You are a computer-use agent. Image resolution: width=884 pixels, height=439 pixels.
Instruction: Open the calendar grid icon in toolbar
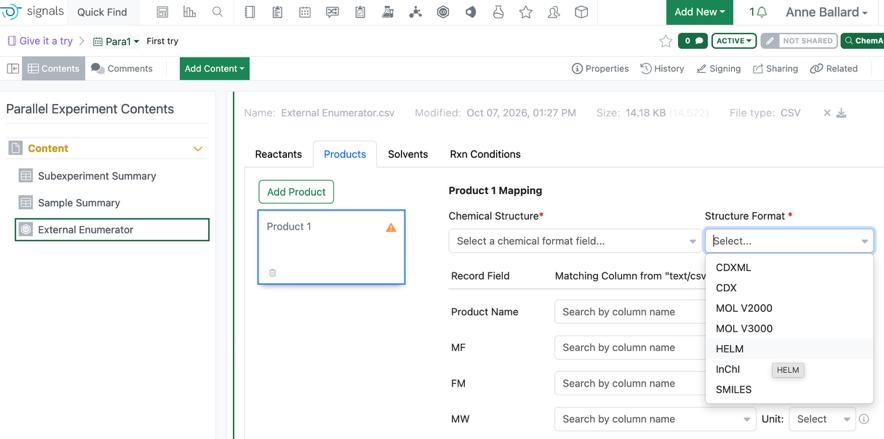[304, 12]
